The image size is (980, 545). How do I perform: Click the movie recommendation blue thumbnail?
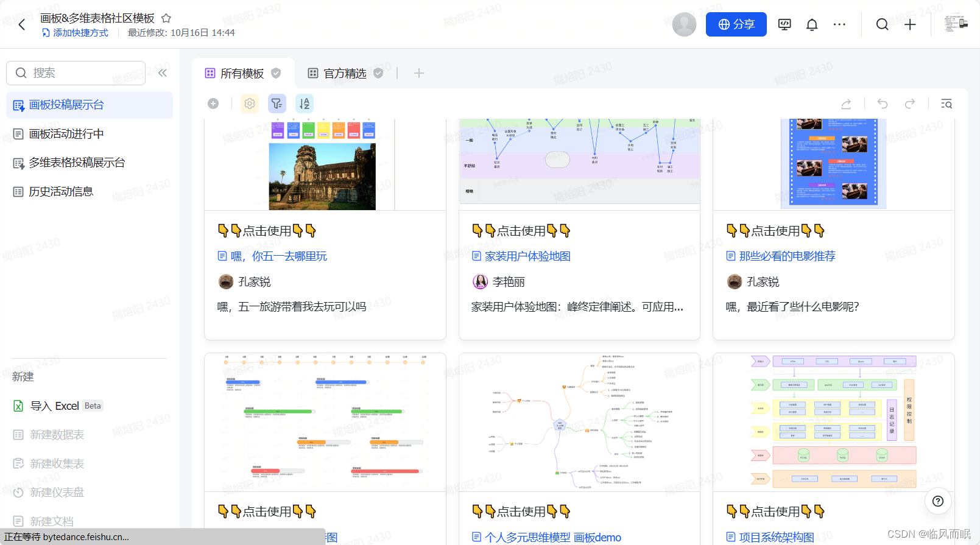click(x=833, y=163)
